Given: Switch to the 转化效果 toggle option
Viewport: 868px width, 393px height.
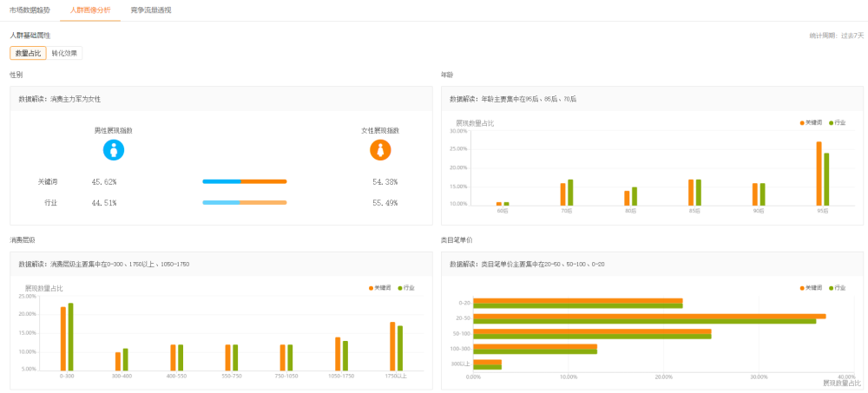Looking at the screenshot, I should 64,53.
